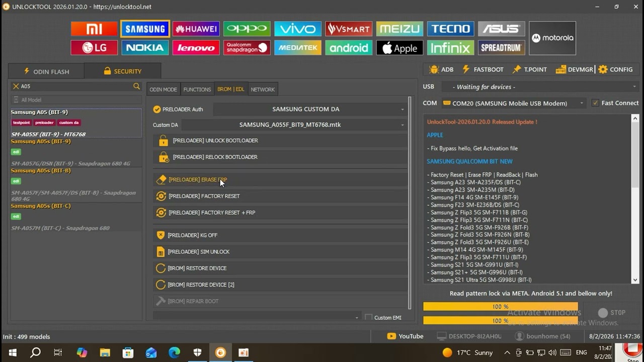644x362 pixels.
Task: Open the YouTube link in status bar
Action: coord(405,336)
